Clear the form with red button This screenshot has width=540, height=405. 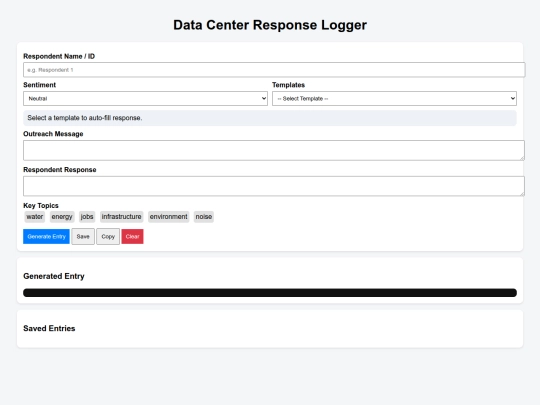(x=133, y=237)
